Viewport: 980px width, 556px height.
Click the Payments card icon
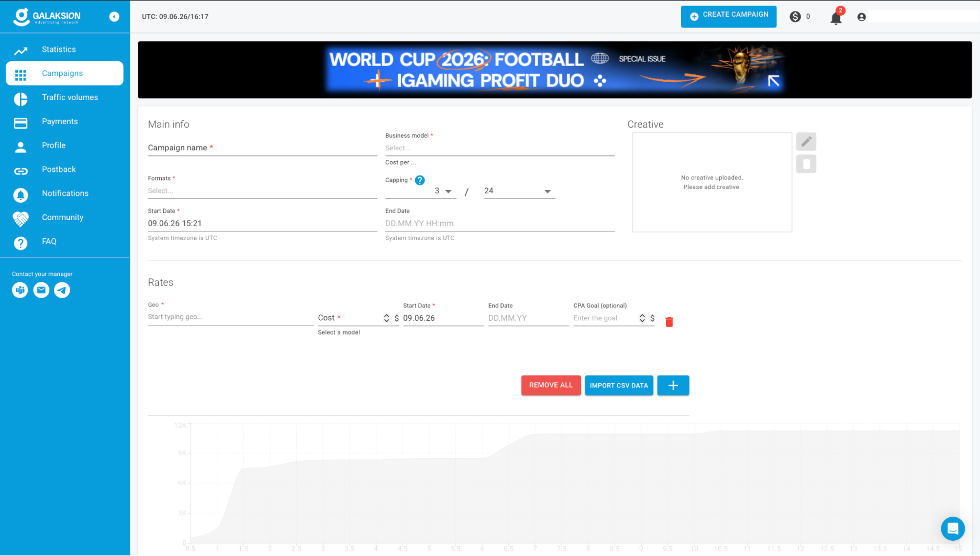click(x=21, y=122)
